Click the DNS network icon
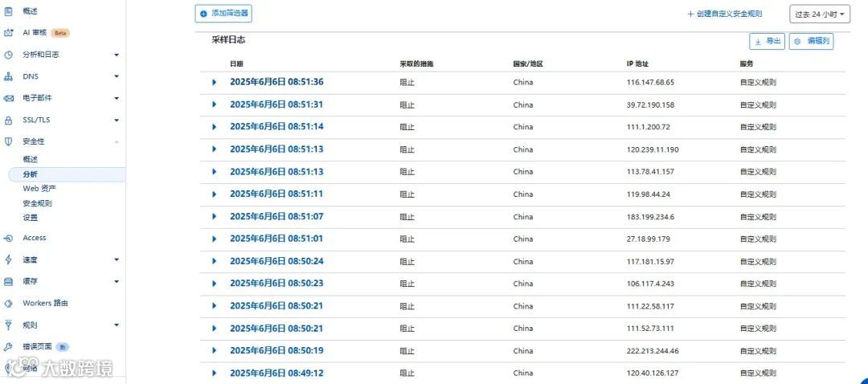 (8, 76)
